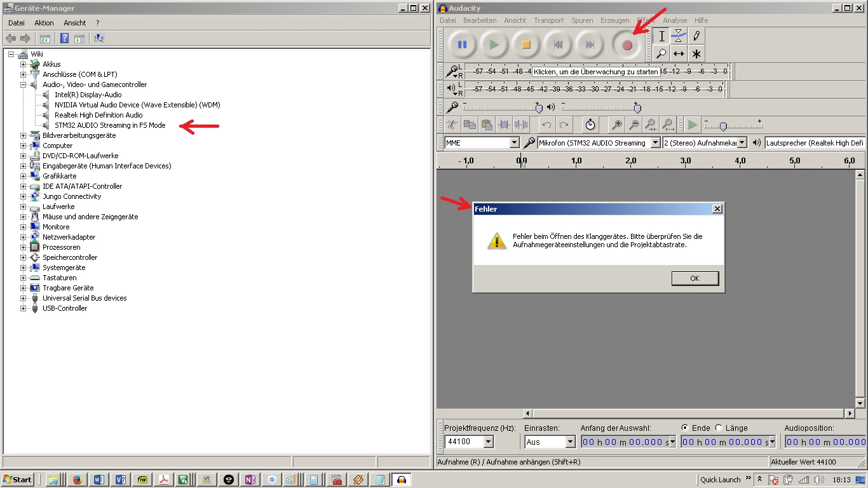This screenshot has height=488, width=868.
Task: Click the Undo arrow in Audacity
Action: [x=546, y=125]
